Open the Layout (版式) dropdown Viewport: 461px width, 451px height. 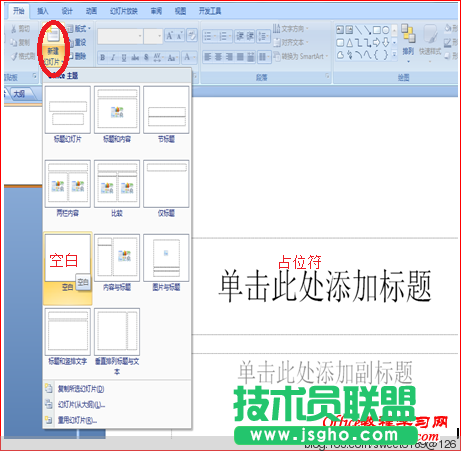click(79, 29)
